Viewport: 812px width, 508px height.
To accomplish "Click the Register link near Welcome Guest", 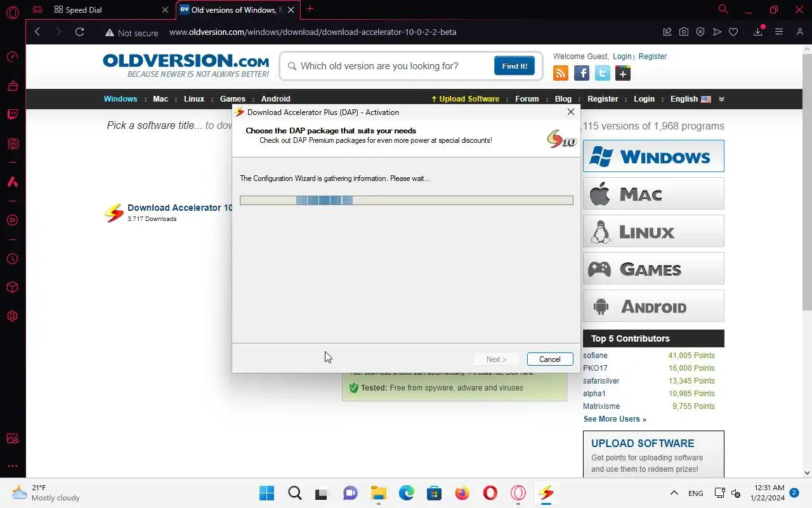I will click(653, 57).
